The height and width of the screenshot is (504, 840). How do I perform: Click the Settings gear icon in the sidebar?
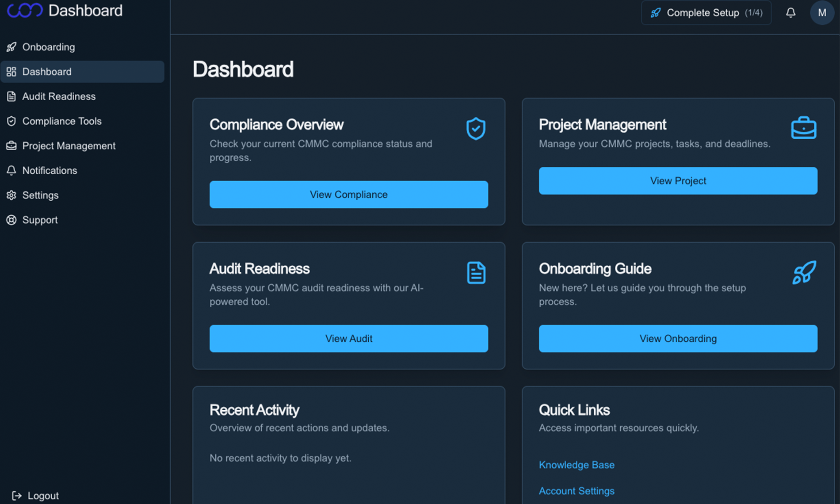click(x=11, y=195)
